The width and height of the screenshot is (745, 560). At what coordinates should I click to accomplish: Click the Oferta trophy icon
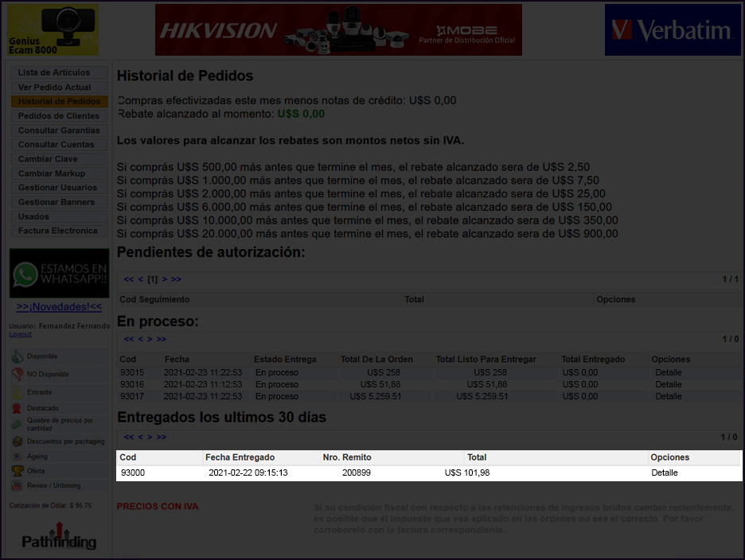17,471
